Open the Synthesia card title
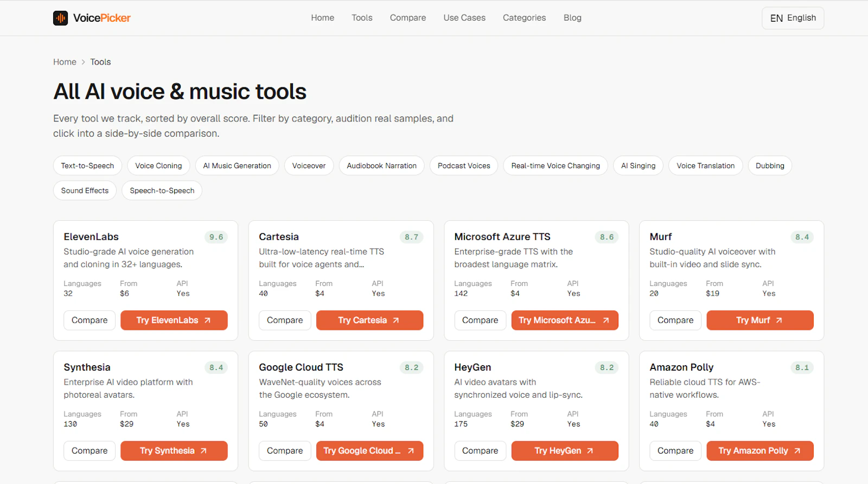Viewport: 868px width, 484px height. click(87, 367)
